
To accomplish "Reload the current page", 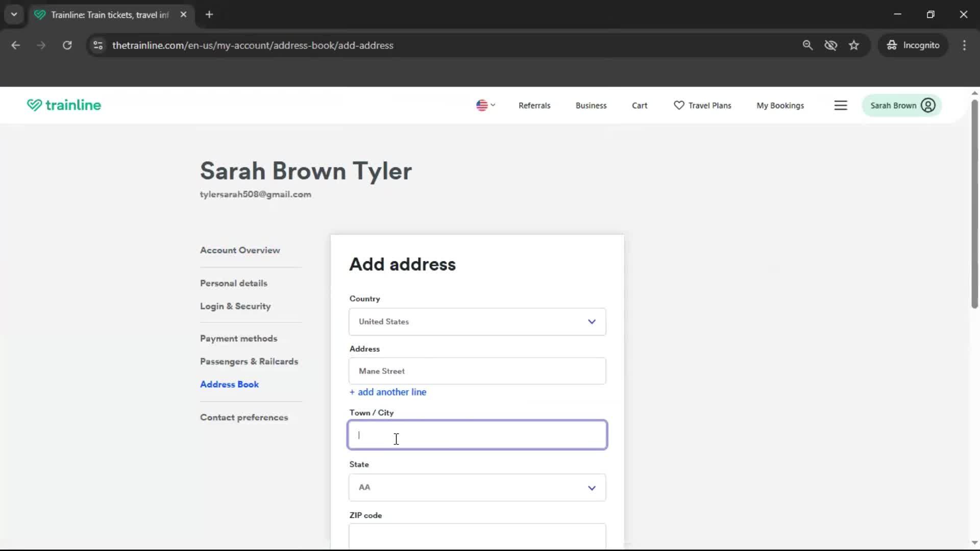I will 67,45.
